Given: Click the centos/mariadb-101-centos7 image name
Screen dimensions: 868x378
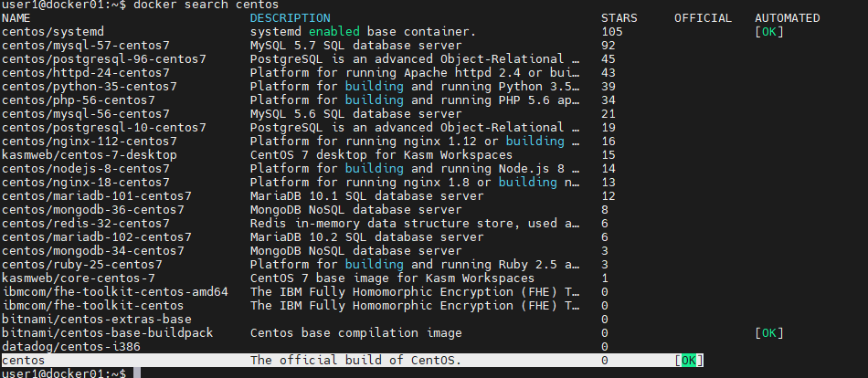Looking at the screenshot, I should [97, 196].
